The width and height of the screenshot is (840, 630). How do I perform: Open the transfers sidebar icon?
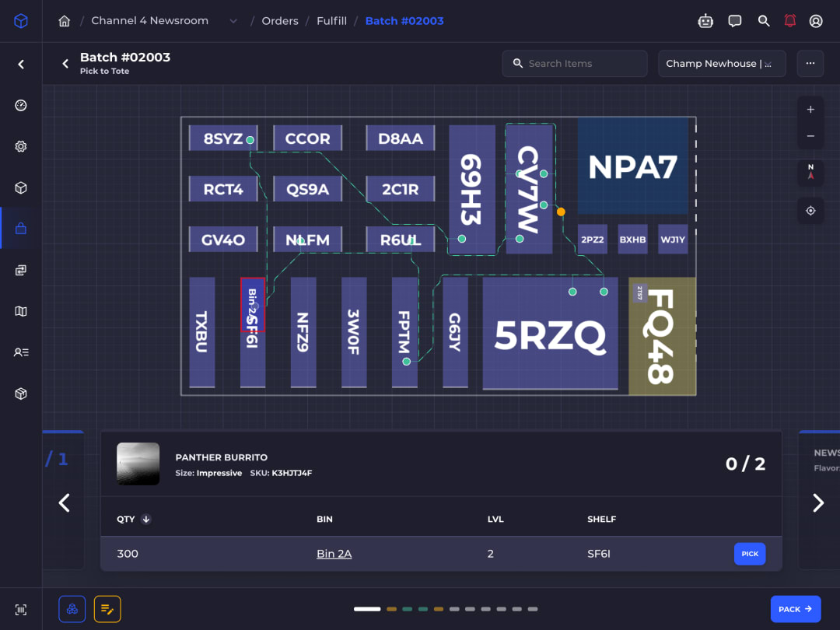click(x=21, y=270)
